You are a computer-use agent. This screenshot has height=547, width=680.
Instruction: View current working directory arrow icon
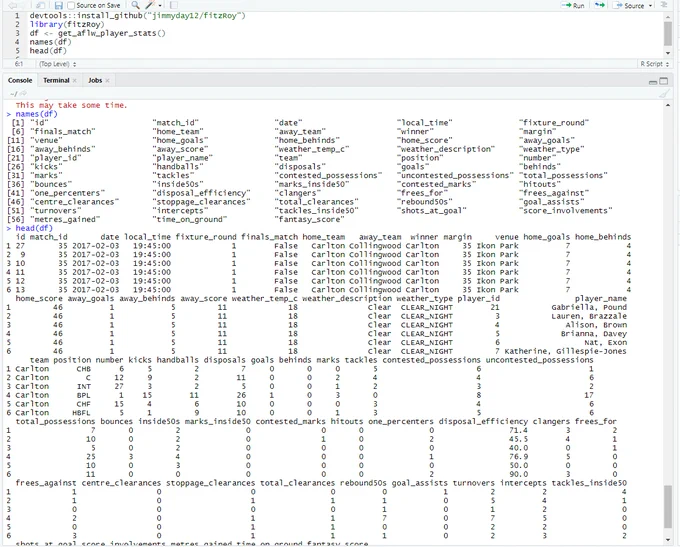coord(23,93)
